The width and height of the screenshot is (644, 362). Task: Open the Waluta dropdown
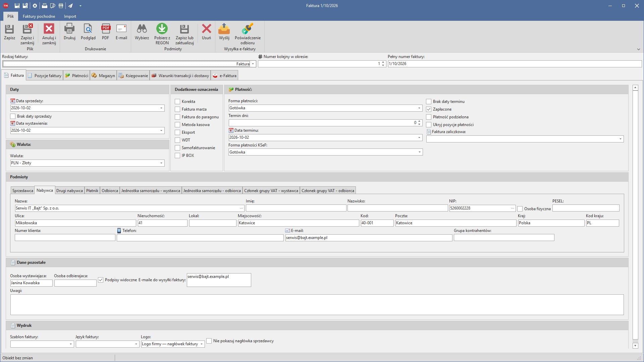(161, 163)
